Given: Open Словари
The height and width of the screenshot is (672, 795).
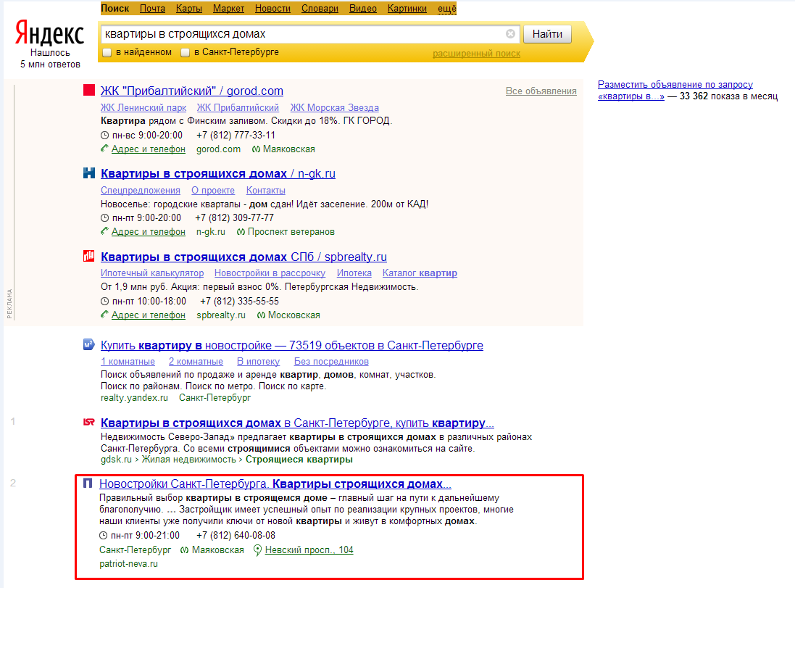Looking at the screenshot, I should click(320, 9).
